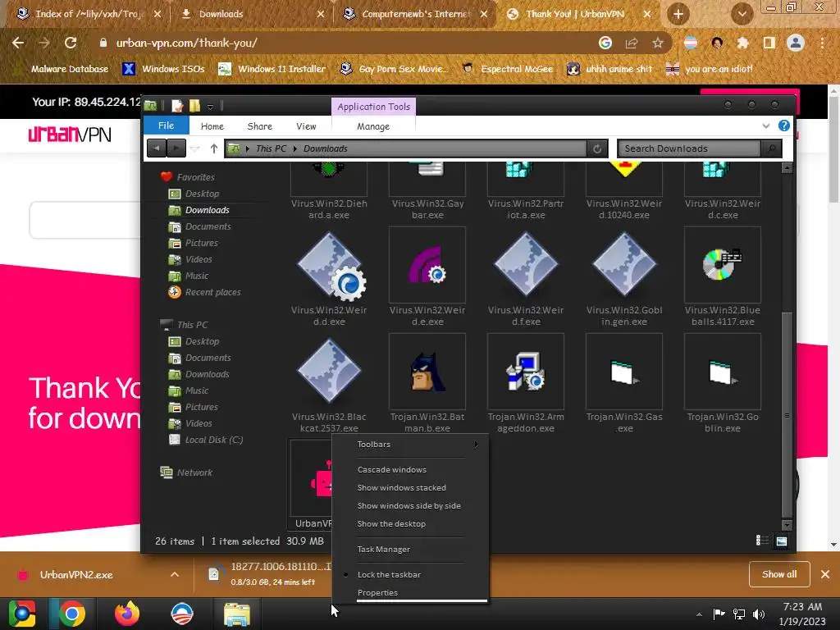Select Virus.Win32.Blackcat.2537.exe icon
The image size is (840, 630).
coord(329,371)
